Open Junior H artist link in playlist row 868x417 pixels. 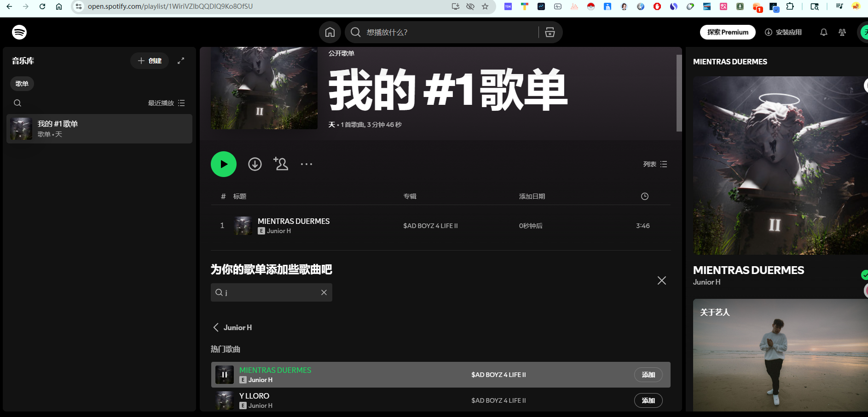click(x=279, y=231)
